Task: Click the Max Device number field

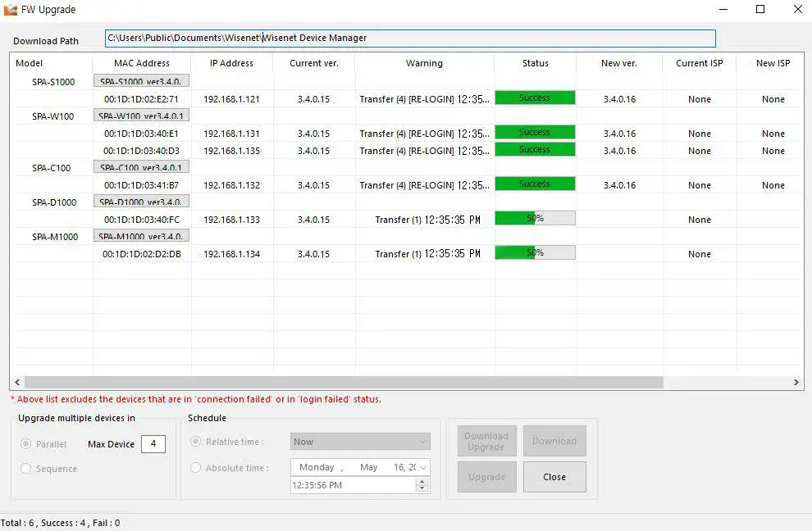Action: point(153,443)
